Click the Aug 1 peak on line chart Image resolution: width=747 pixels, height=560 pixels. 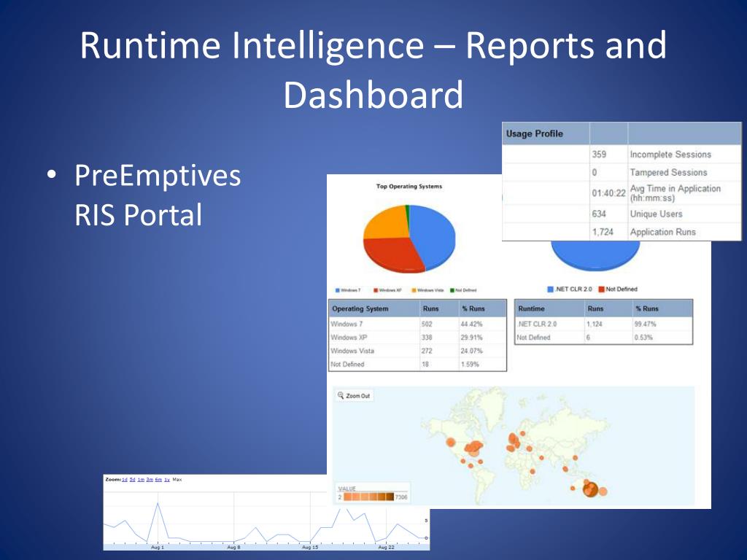[158, 503]
